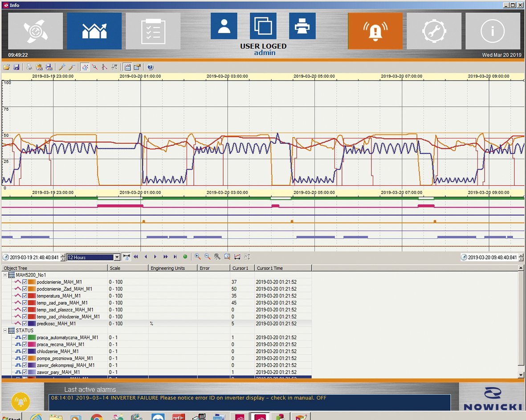The image size is (526, 420).
Task: Click the Engineering Units column header
Action: click(x=173, y=268)
